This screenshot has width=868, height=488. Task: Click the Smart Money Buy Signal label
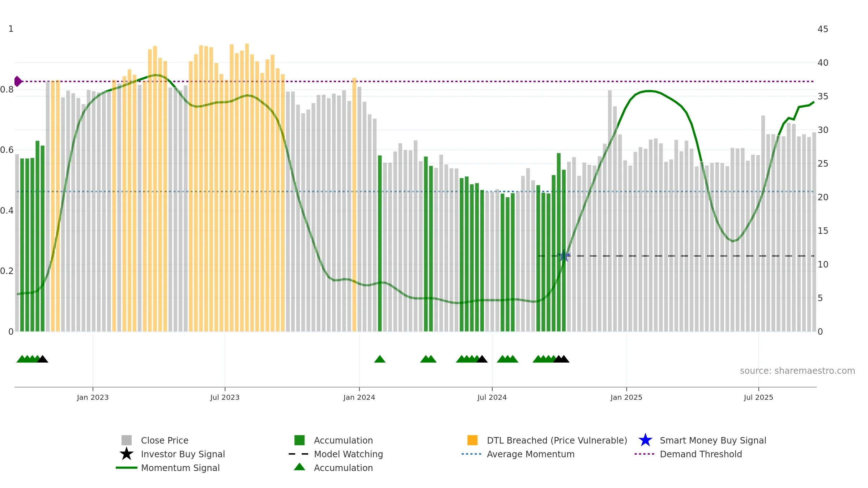(713, 440)
